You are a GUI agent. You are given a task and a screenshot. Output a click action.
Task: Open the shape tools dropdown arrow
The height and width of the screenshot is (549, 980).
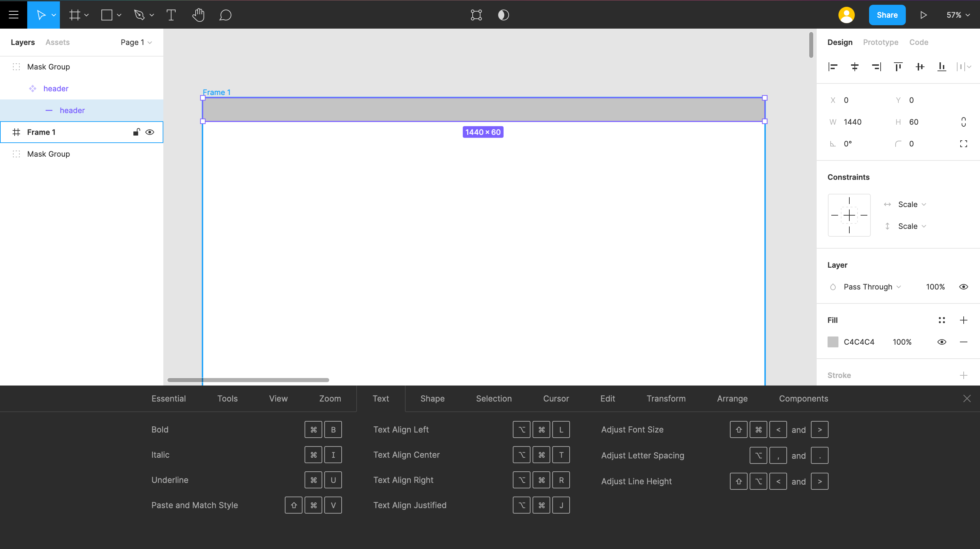119,15
